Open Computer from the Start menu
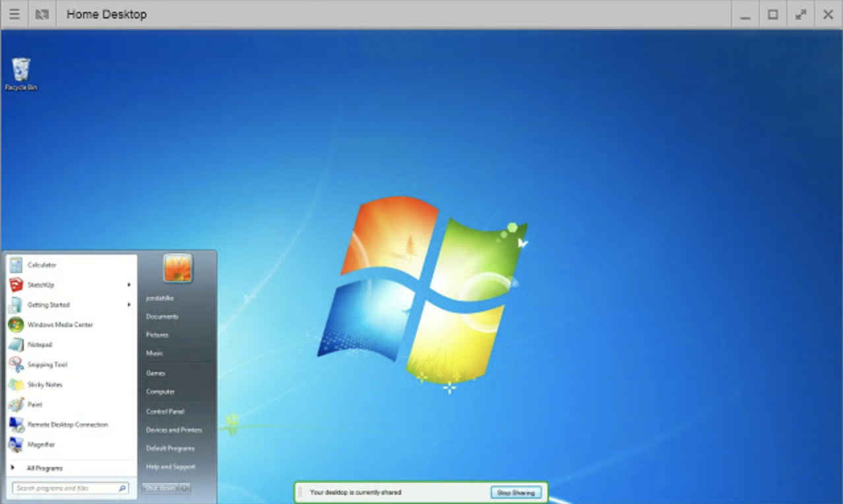This screenshot has width=843, height=504. pos(160,392)
